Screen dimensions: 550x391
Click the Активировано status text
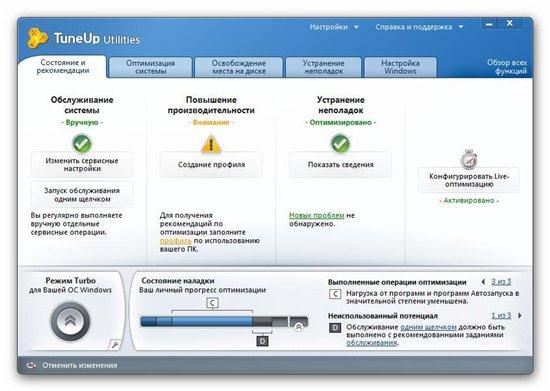click(x=469, y=201)
